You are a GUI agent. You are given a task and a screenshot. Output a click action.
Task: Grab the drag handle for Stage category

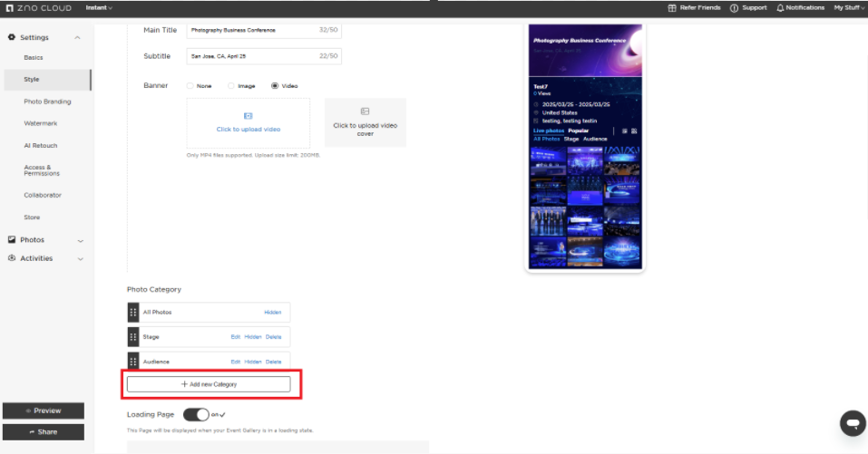click(x=132, y=336)
